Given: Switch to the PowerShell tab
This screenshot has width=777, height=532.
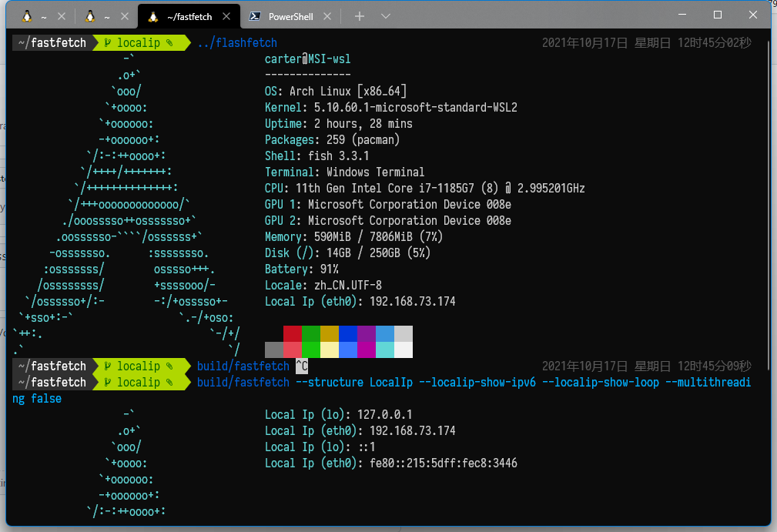Looking at the screenshot, I should (290, 16).
